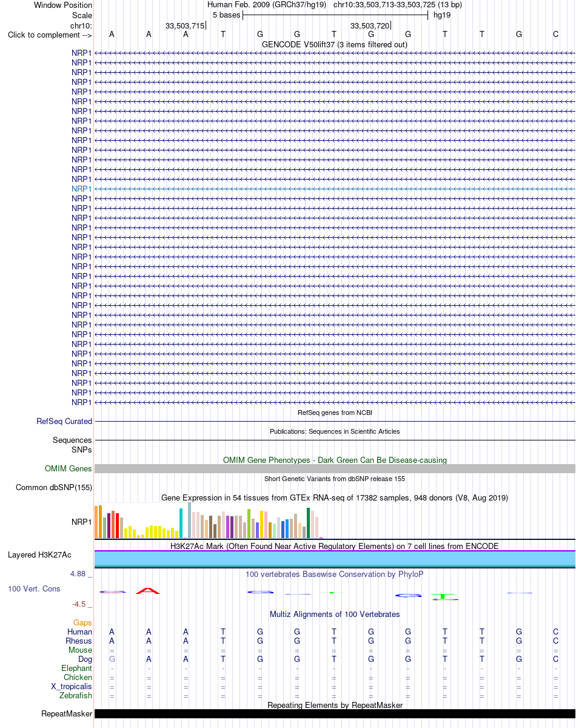The height and width of the screenshot is (728, 576).
Task: Click the Common dbSNP(155) track label
Action: 54,487
